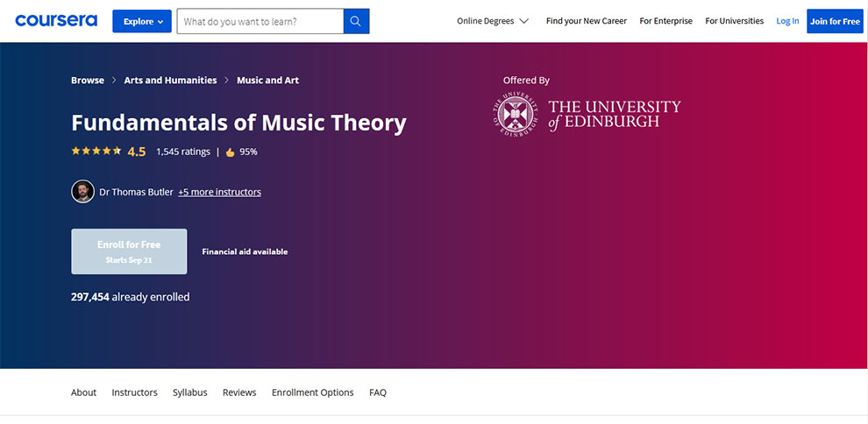Click Financial aid available link
The height and width of the screenshot is (424, 868).
pyautogui.click(x=245, y=251)
